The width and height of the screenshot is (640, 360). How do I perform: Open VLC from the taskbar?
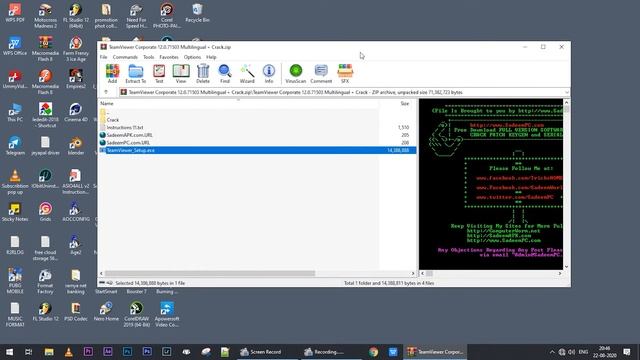click(69, 352)
